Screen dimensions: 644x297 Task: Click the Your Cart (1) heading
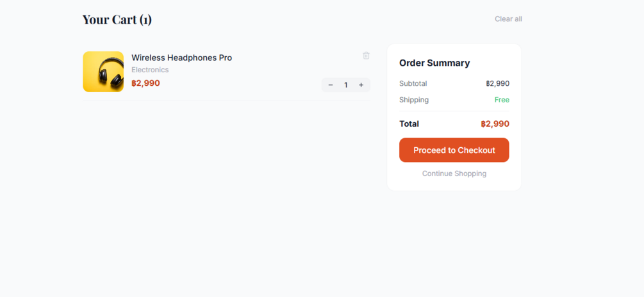point(117,19)
